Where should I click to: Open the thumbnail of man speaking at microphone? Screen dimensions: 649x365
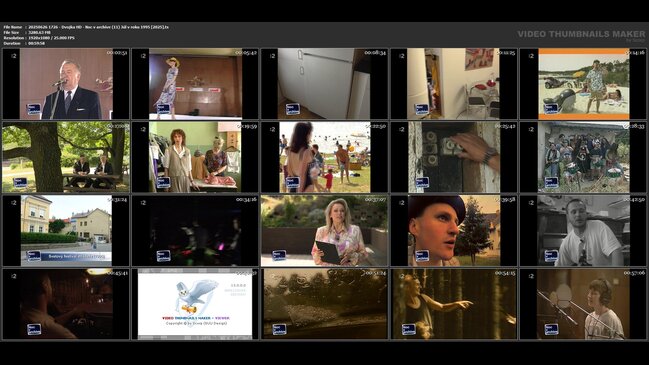click(x=66, y=84)
